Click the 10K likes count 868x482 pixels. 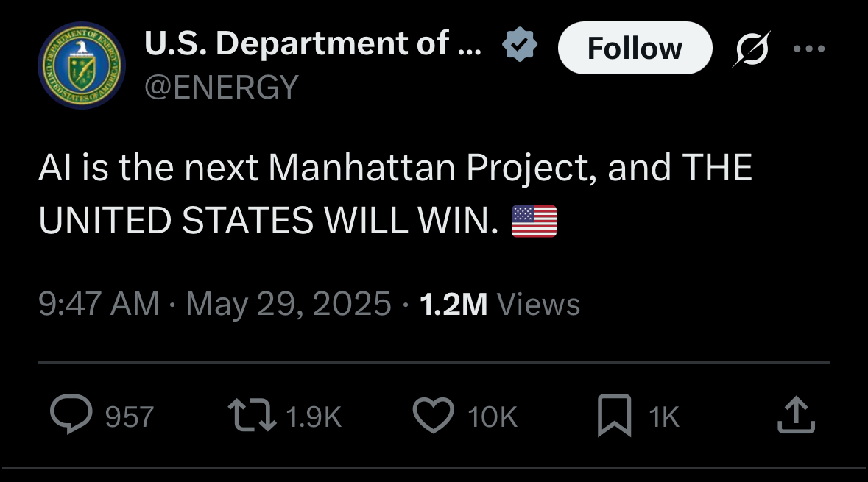click(x=493, y=417)
